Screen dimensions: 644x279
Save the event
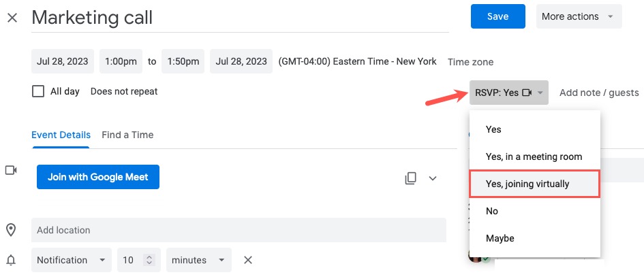[497, 16]
